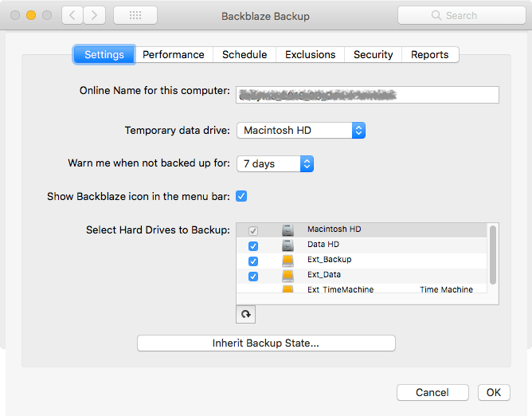The width and height of the screenshot is (532, 416).
Task: Click the Data HD drive icon
Action: pos(288,245)
